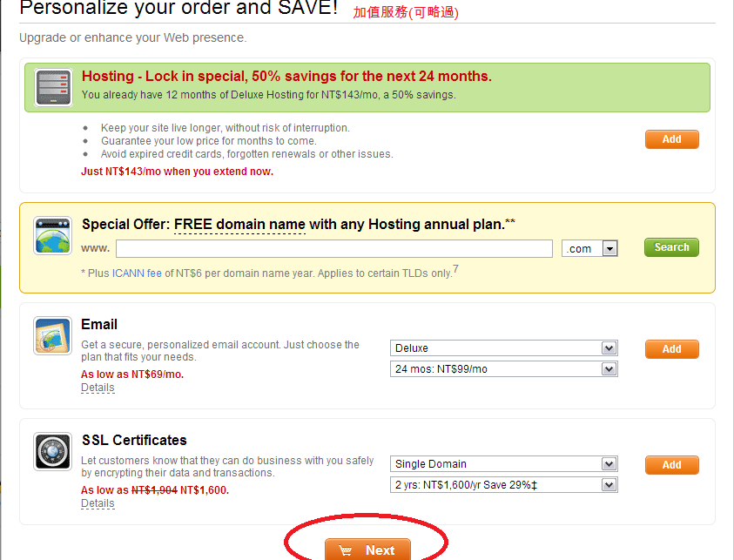The width and height of the screenshot is (734, 560).
Task: Add SSL Certificate to order
Action: [x=671, y=465]
